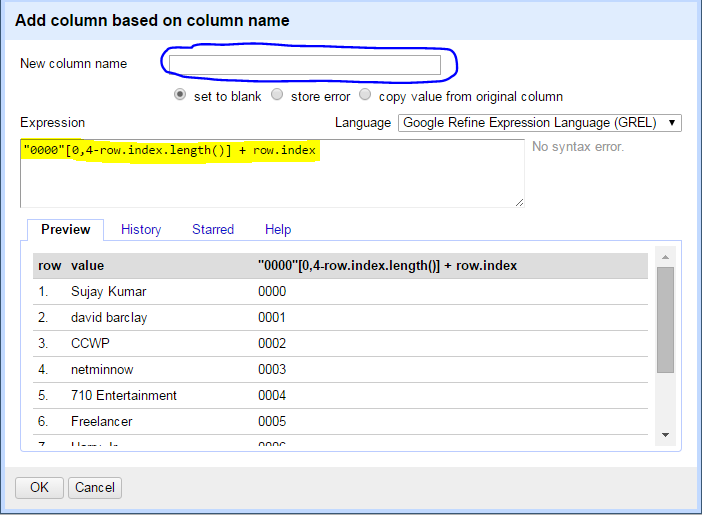The width and height of the screenshot is (702, 515).
Task: Click the 'value' column header
Action: point(87,266)
